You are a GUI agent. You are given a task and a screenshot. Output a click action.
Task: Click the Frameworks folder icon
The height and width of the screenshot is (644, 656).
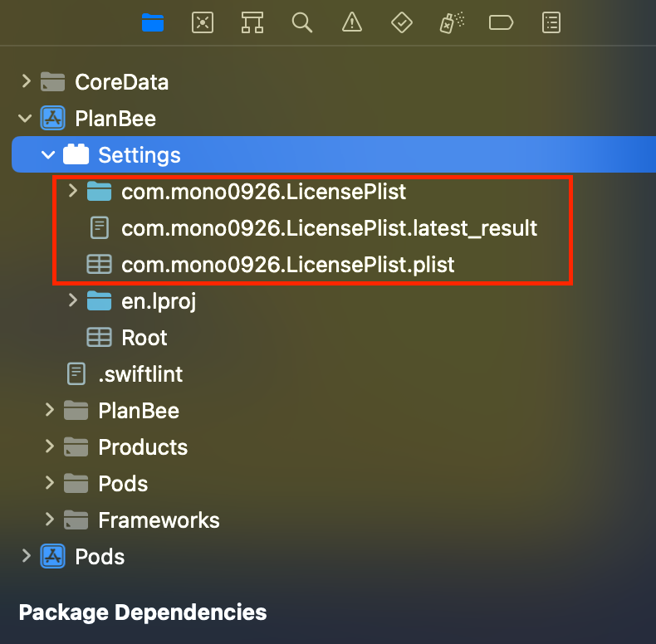[76, 520]
